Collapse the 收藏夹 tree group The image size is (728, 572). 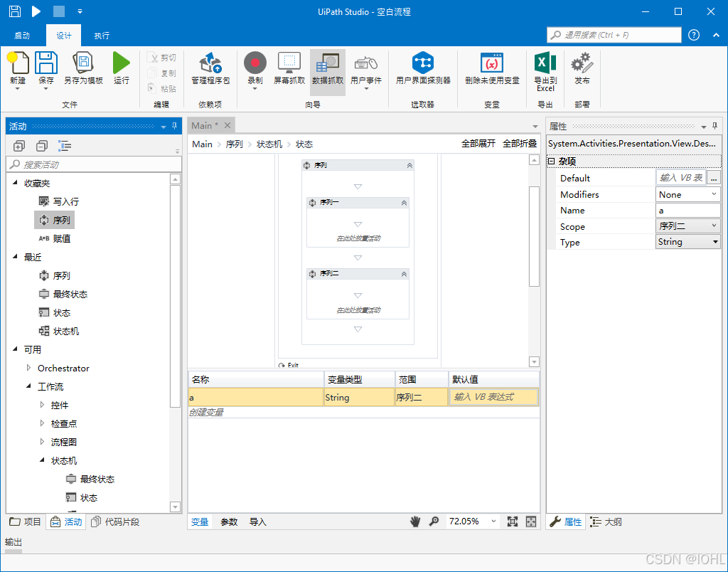[15, 183]
